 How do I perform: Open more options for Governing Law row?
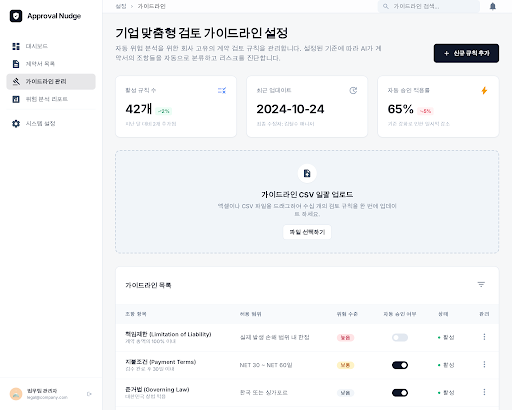484,392
